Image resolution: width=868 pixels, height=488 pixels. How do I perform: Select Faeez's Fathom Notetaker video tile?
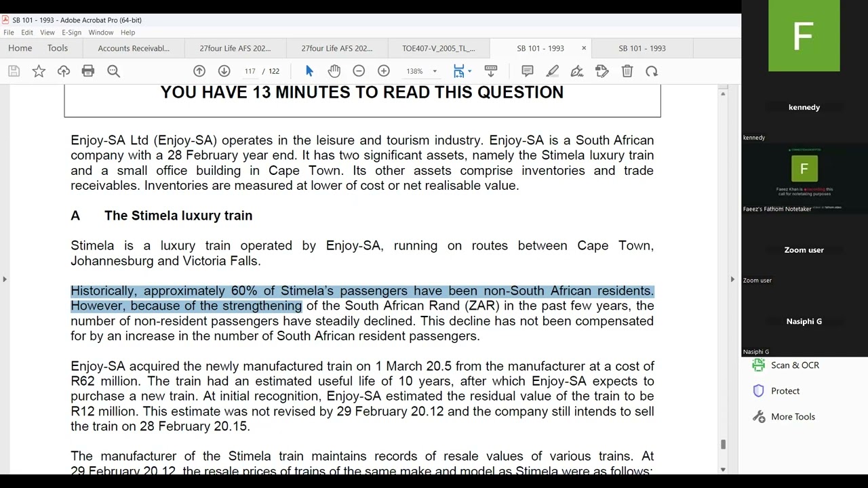804,178
